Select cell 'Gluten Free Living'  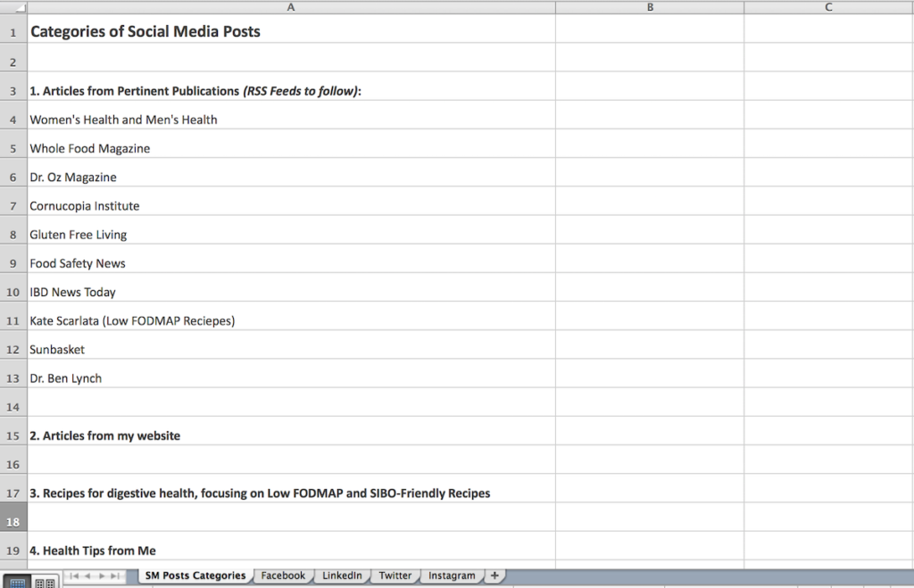pos(292,229)
